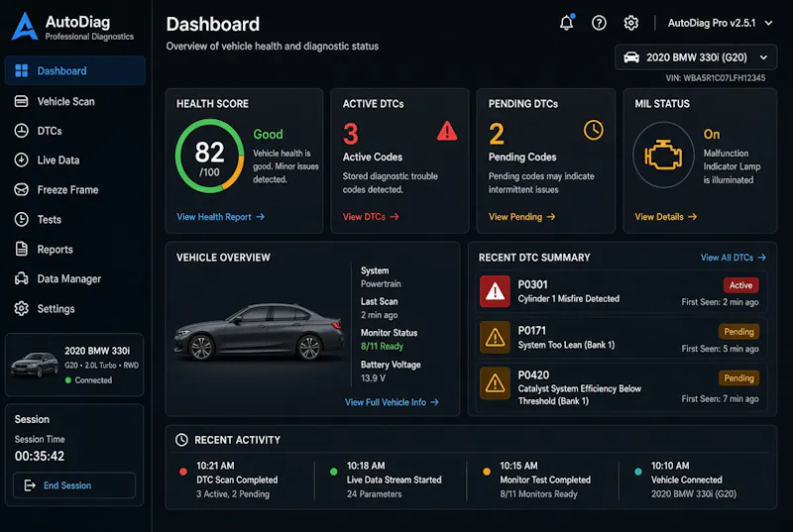Click the P0301 Cylinder 1 Misfire Detected text

[568, 291]
